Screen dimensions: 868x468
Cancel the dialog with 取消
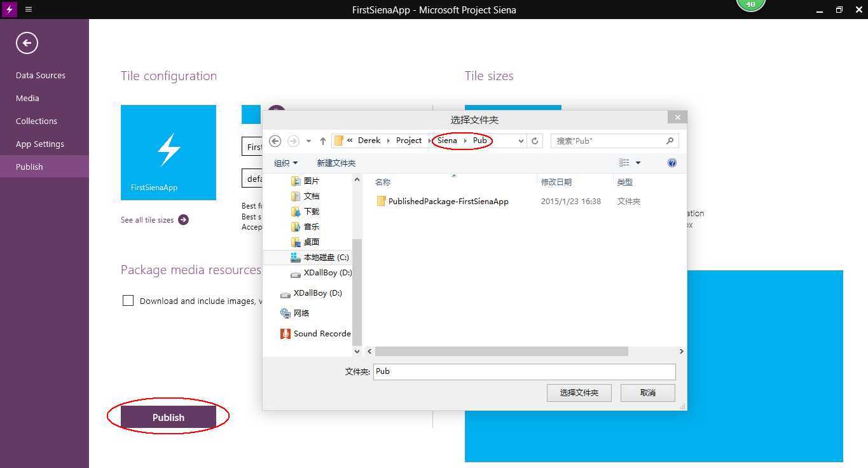click(648, 393)
